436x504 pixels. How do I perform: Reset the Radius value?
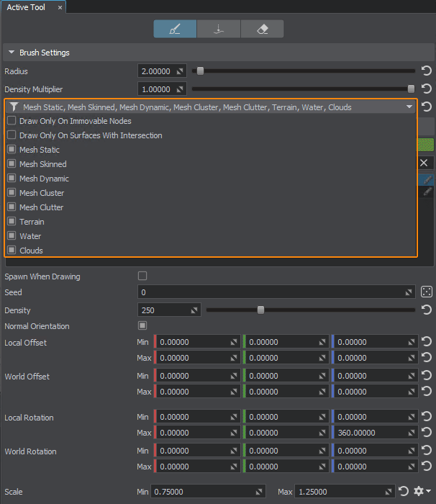point(426,71)
